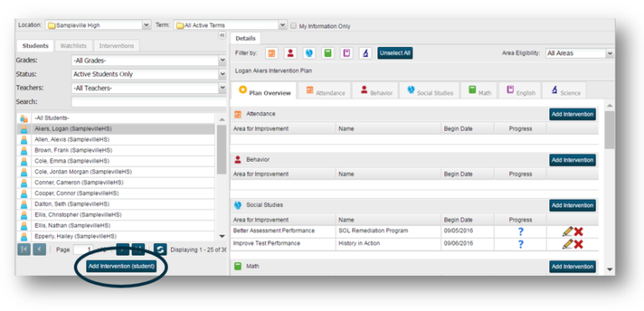Toggle the Social Studies globe filter icon
This screenshot has height=311, width=644.
pyautogui.click(x=309, y=53)
